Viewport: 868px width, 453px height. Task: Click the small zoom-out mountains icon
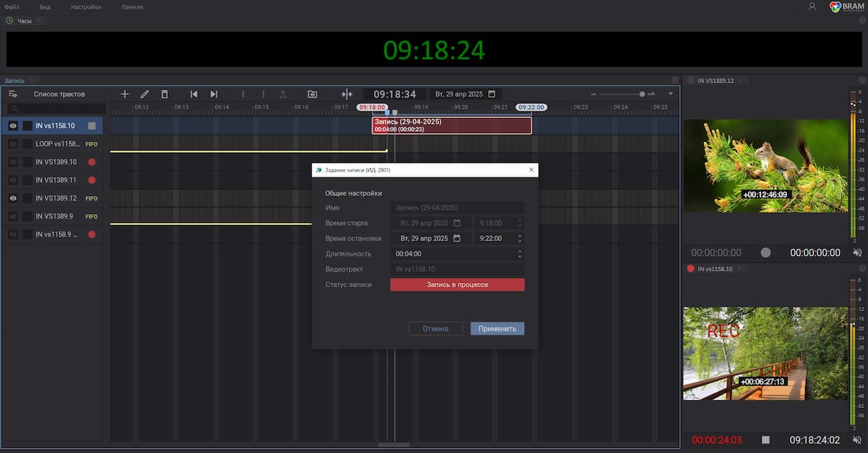coord(594,94)
